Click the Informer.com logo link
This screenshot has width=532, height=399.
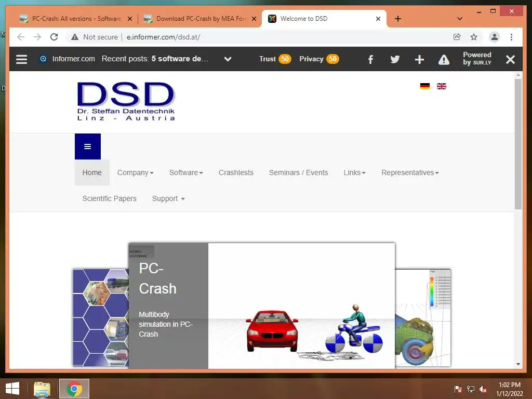coord(68,59)
